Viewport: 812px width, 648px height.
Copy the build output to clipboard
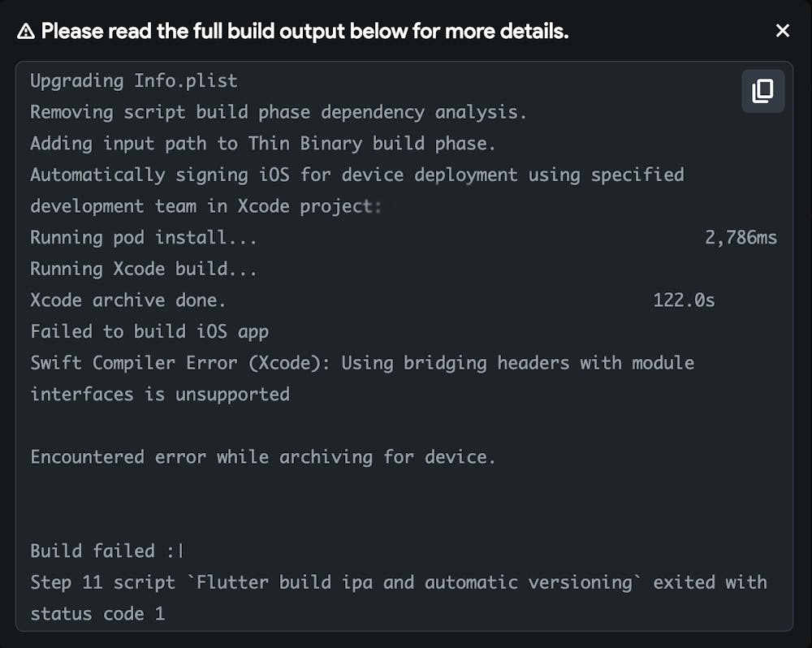762,91
